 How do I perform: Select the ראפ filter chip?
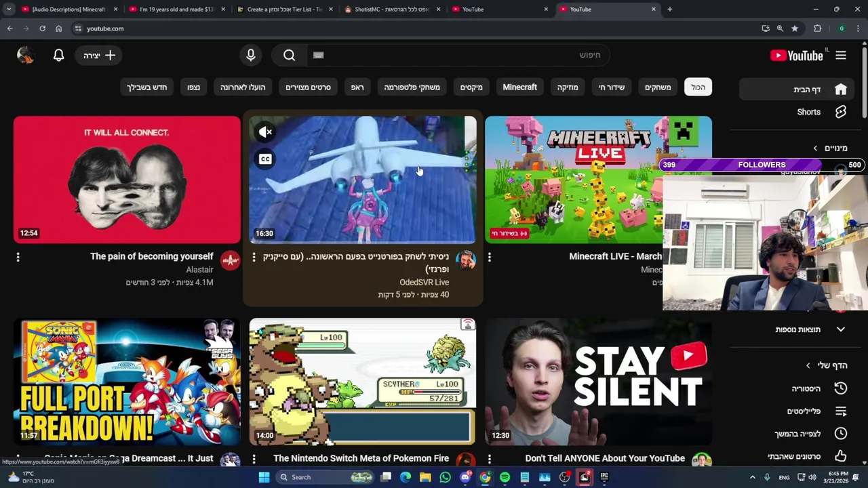[357, 87]
